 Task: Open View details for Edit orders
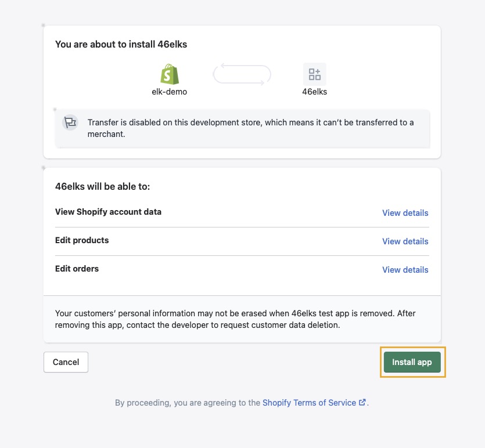(405, 270)
